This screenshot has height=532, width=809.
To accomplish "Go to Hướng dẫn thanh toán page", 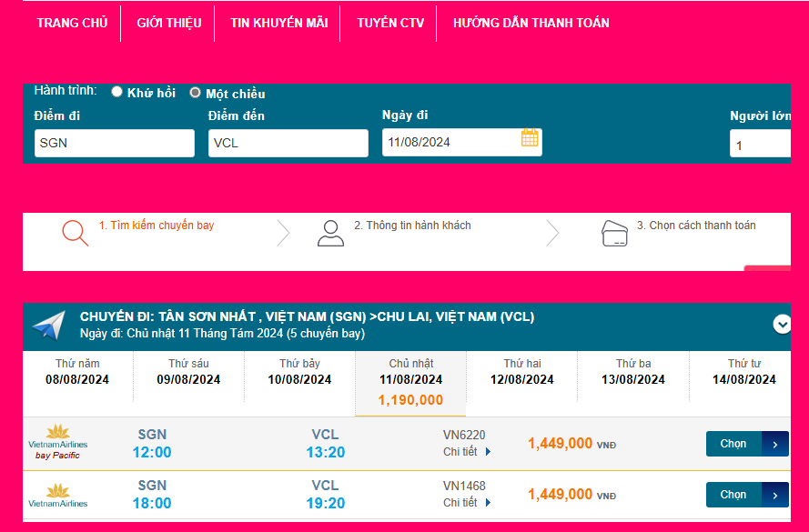I will click(x=531, y=23).
